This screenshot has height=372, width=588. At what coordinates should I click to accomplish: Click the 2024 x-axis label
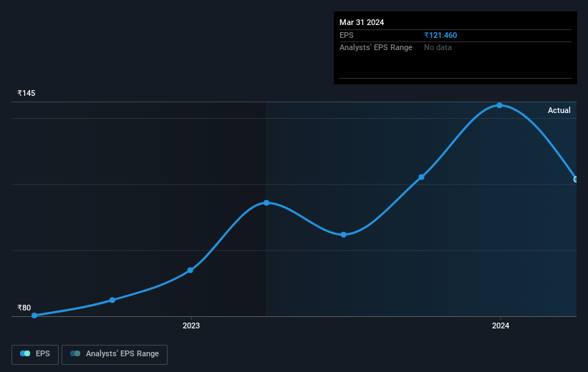coord(500,325)
